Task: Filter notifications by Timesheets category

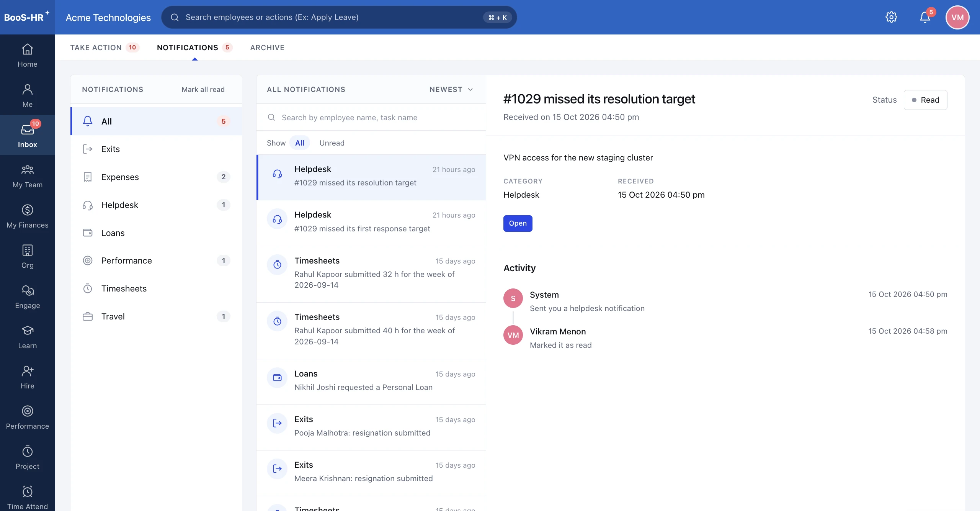Action: 156,288
